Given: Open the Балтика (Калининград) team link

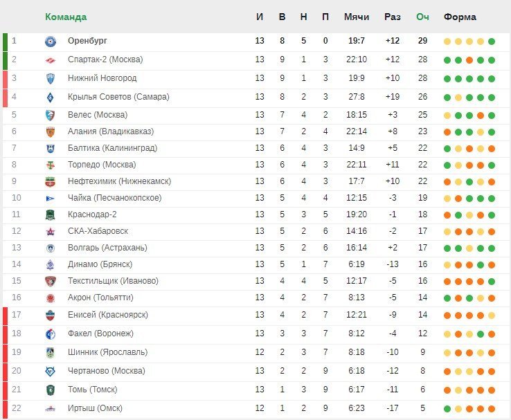Looking at the screenshot, I should coord(112,148).
